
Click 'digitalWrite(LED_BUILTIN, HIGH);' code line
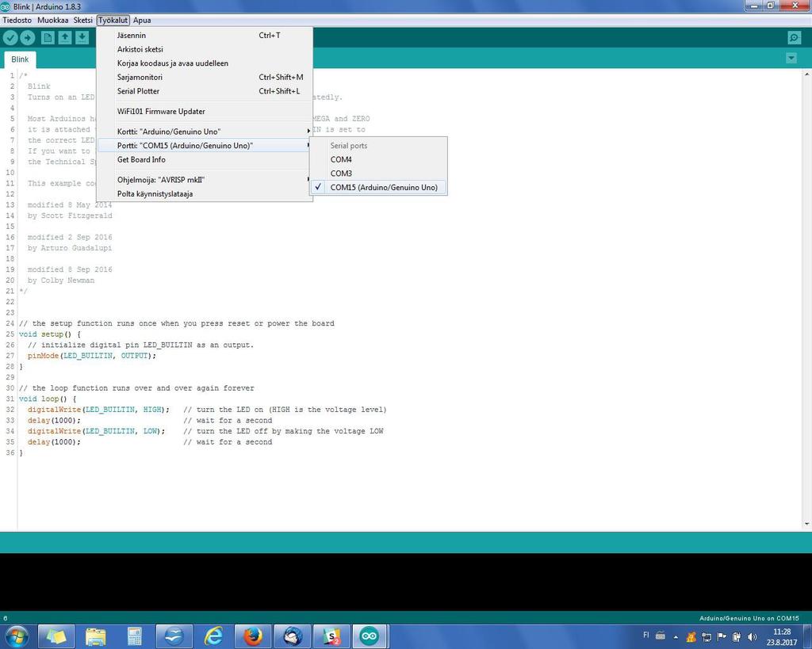tap(98, 410)
